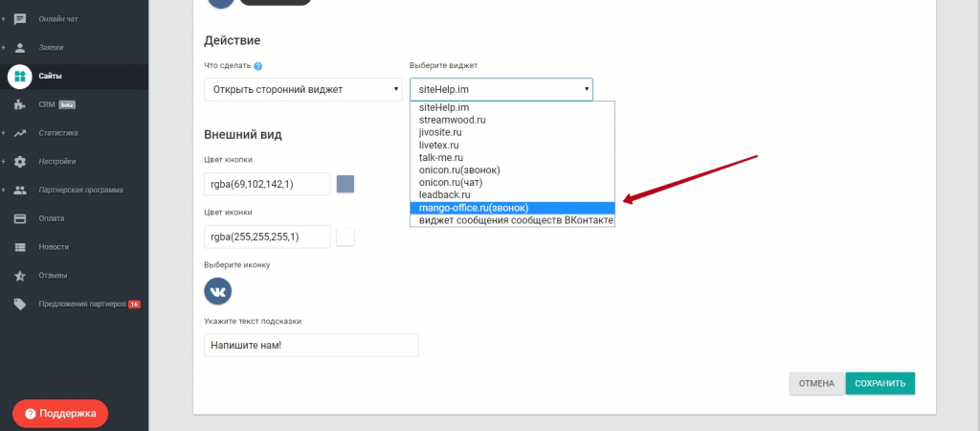Click the red 16 badge on Предложения партнеров

pyautogui.click(x=134, y=305)
